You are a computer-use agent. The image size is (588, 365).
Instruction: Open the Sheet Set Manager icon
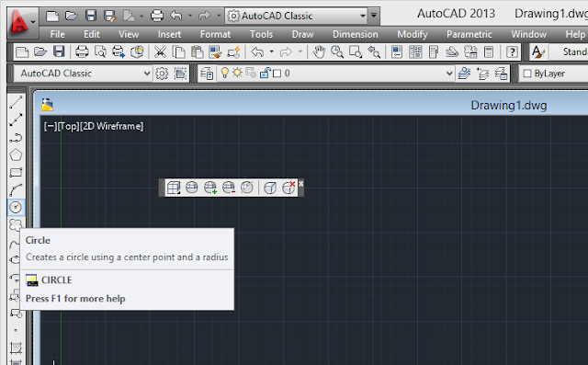click(x=452, y=51)
